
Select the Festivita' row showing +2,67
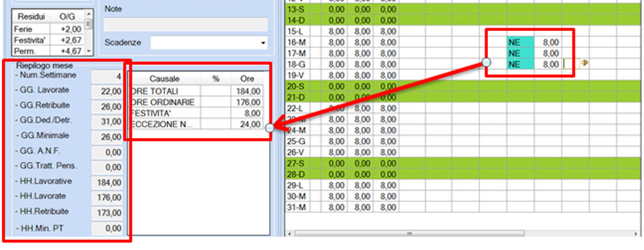tap(48, 40)
